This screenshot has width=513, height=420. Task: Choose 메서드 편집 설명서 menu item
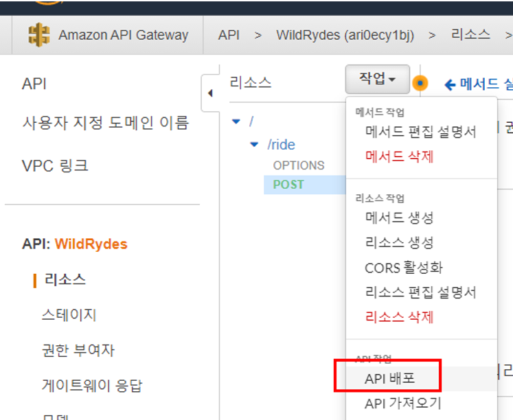421,132
